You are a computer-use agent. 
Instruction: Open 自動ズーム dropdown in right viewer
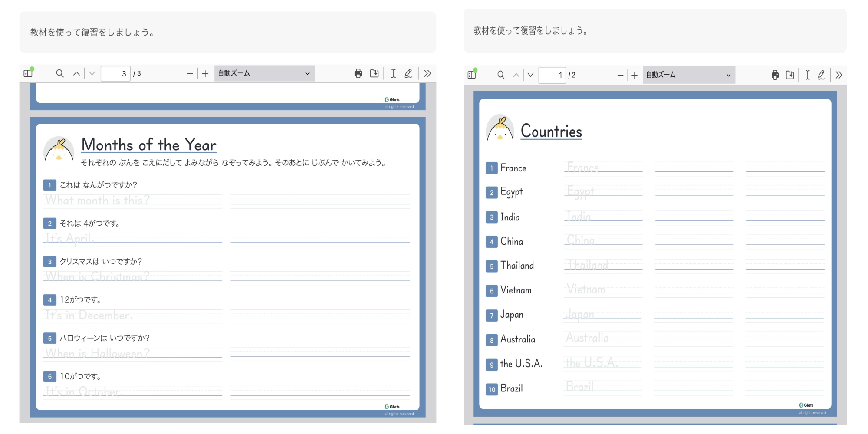click(688, 75)
